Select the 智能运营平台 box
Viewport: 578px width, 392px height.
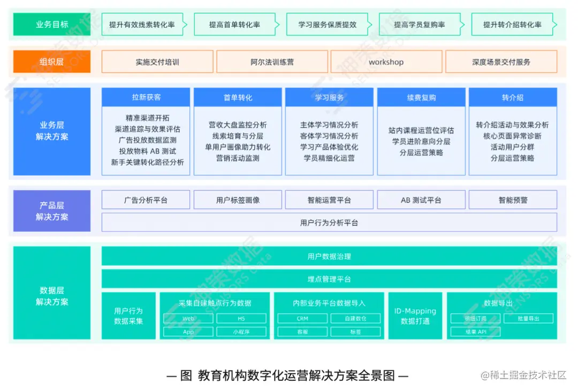pyautogui.click(x=329, y=200)
